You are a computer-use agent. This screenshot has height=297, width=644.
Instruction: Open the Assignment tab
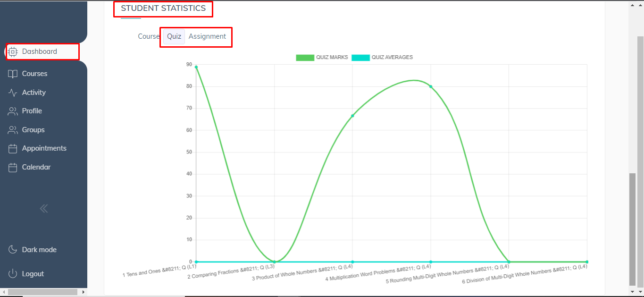tap(207, 36)
